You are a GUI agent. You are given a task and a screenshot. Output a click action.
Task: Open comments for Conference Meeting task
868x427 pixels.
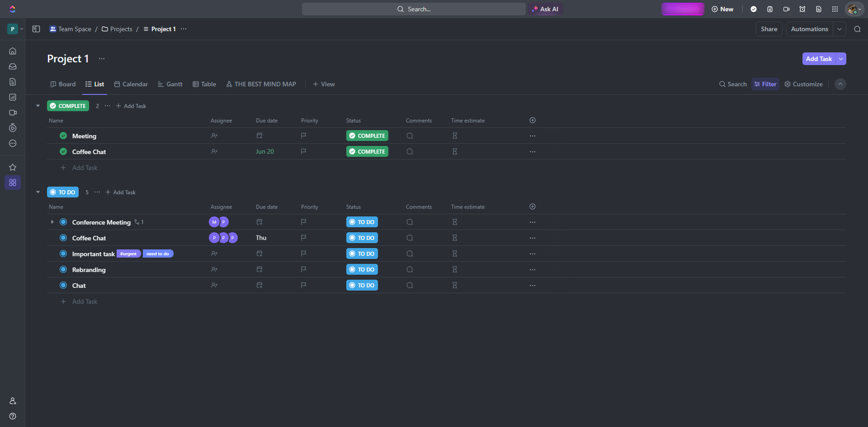point(410,222)
